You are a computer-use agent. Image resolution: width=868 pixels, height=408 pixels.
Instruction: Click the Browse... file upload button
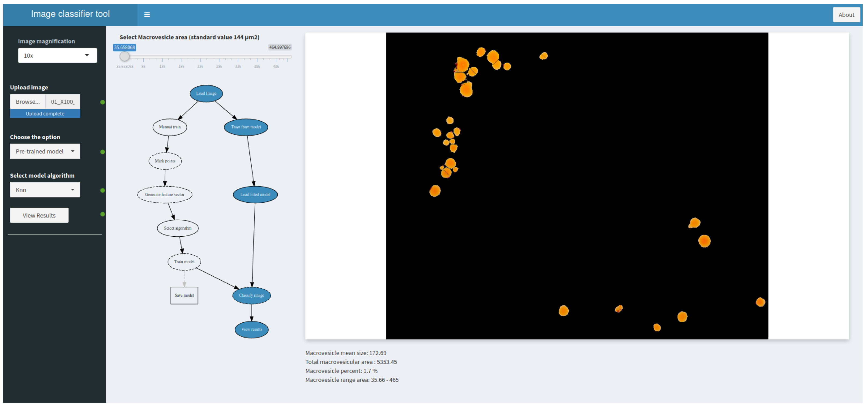coord(28,102)
